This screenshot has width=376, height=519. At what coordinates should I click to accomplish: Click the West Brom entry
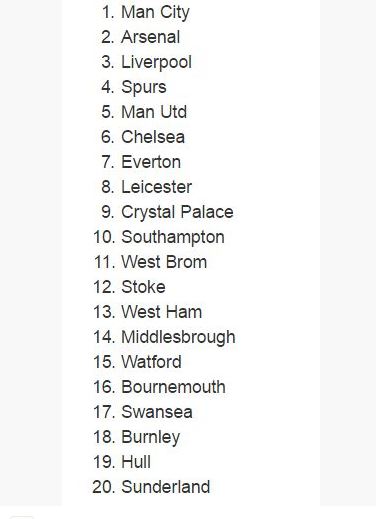(x=164, y=262)
